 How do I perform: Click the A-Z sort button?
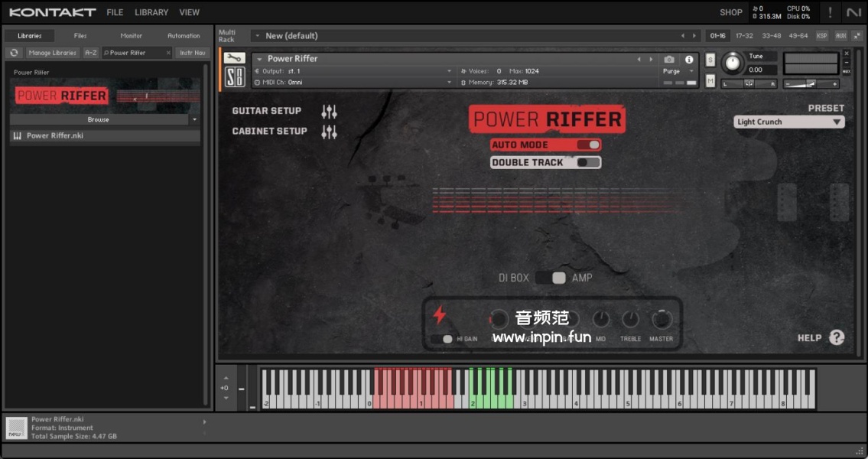click(x=91, y=53)
